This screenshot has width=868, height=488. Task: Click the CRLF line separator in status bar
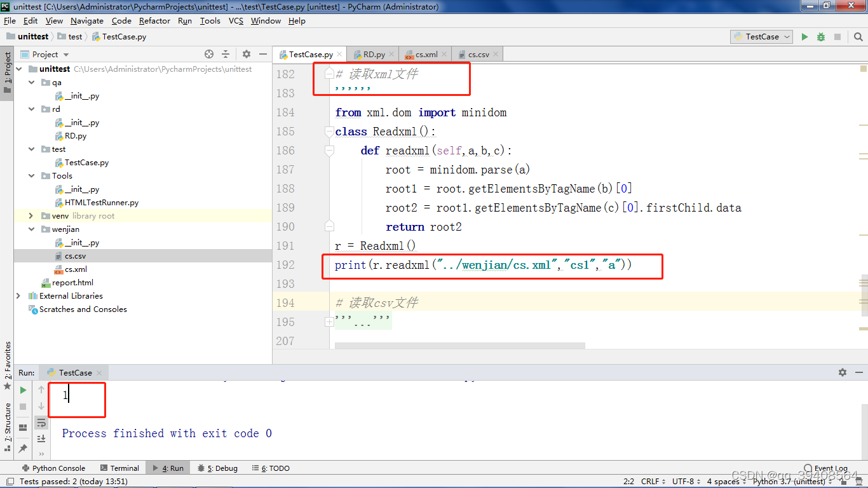(x=654, y=482)
